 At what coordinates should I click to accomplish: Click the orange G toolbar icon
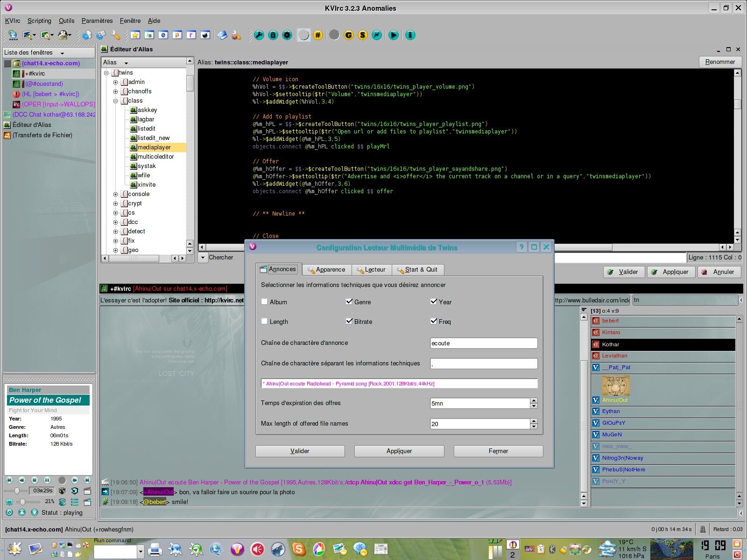coord(348,35)
